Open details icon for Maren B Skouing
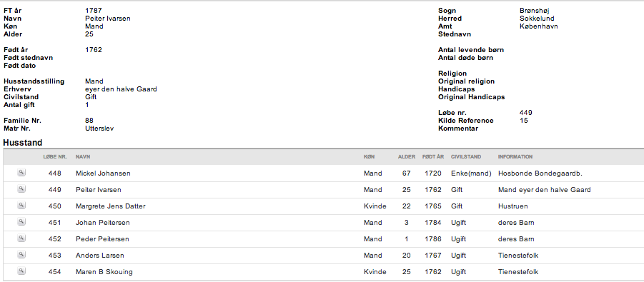The width and height of the screenshot is (644, 282). [21, 271]
